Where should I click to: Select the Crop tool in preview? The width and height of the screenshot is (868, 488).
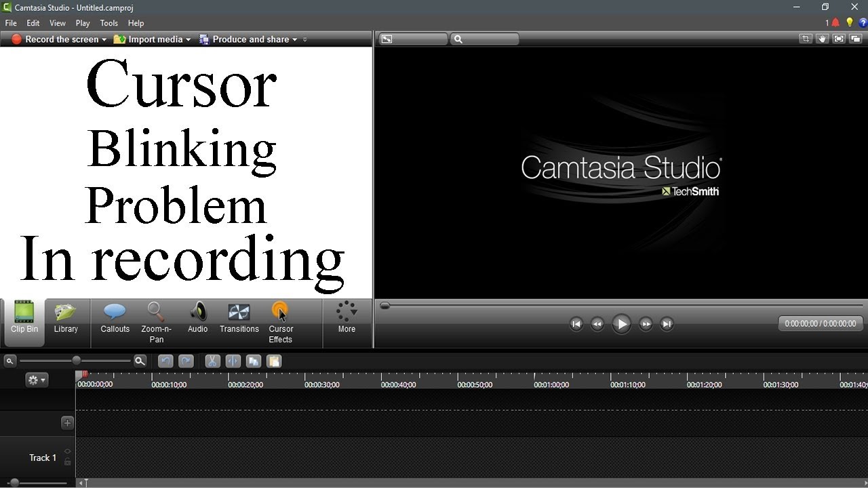click(x=806, y=39)
